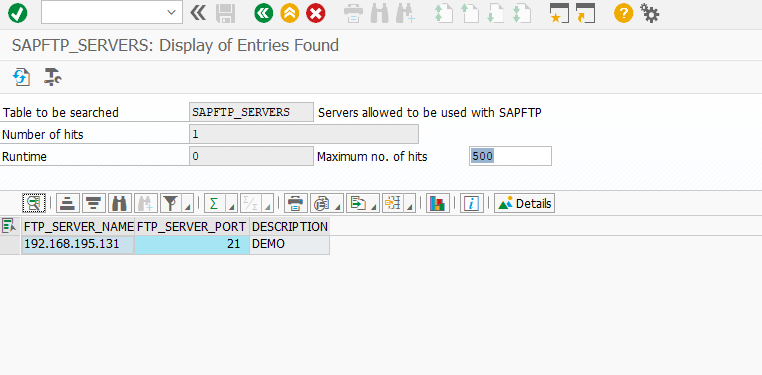The width and height of the screenshot is (762, 375).
Task: Go Back with green double-arrow icon
Action: click(x=263, y=13)
